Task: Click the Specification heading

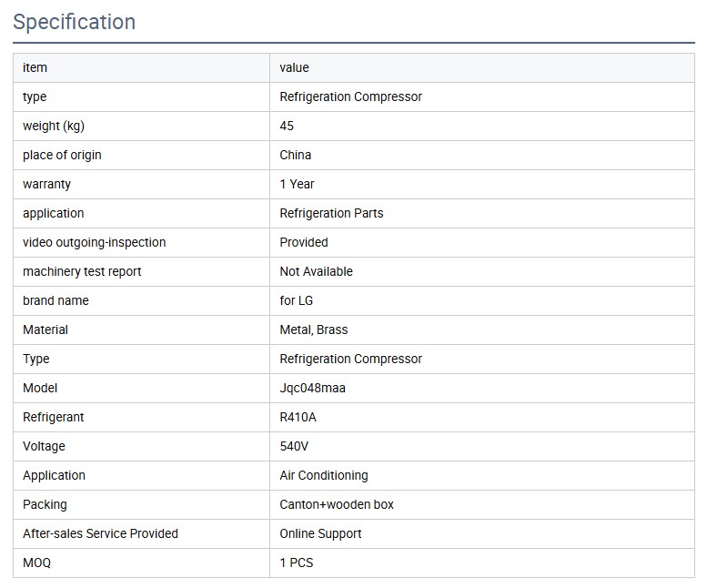Action: click(74, 22)
